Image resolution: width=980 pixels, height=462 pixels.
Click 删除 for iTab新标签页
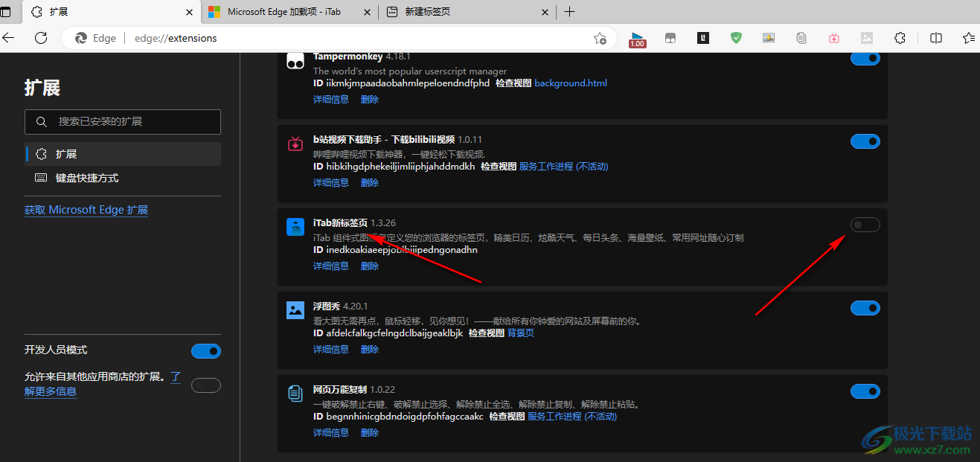tap(370, 266)
